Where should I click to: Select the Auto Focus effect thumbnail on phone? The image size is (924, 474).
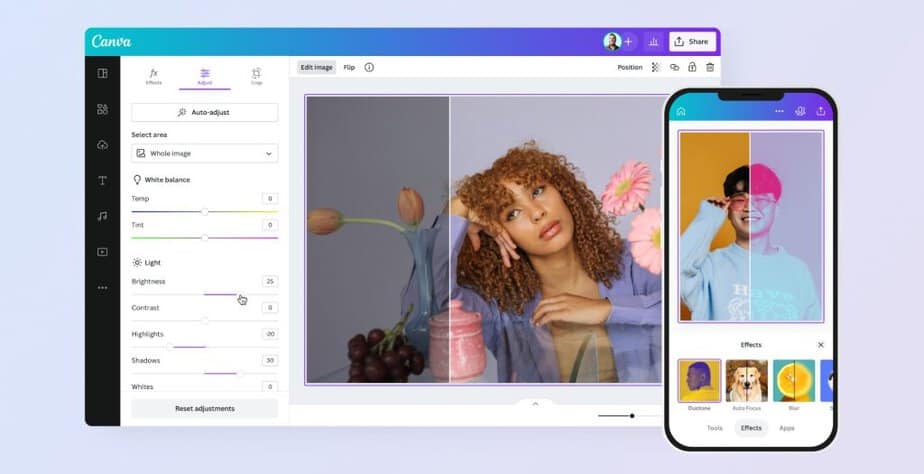(x=747, y=381)
